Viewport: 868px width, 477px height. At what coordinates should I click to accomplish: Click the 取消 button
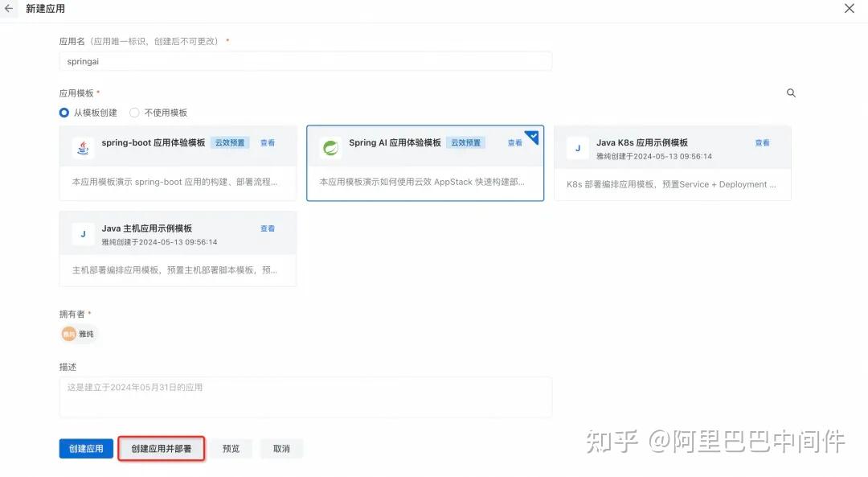pyautogui.click(x=281, y=449)
